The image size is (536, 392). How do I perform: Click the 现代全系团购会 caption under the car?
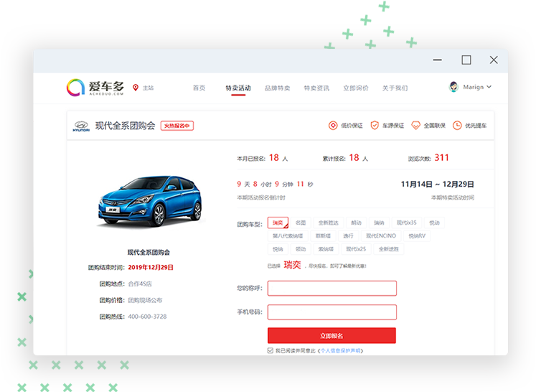(149, 253)
